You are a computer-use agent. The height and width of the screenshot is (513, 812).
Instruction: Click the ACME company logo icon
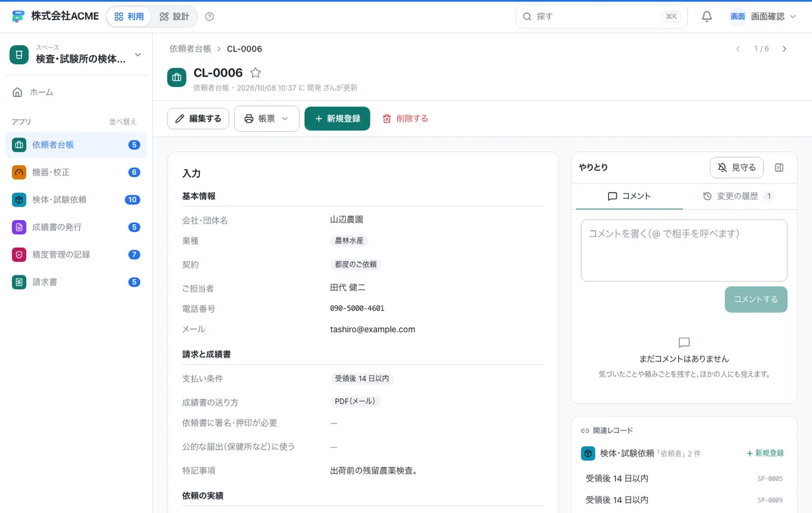tap(18, 16)
